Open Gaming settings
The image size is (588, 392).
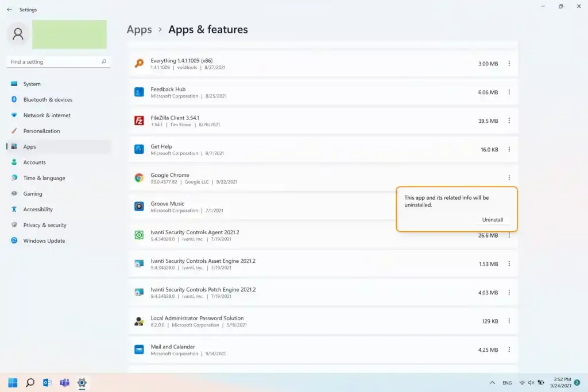coord(59,194)
